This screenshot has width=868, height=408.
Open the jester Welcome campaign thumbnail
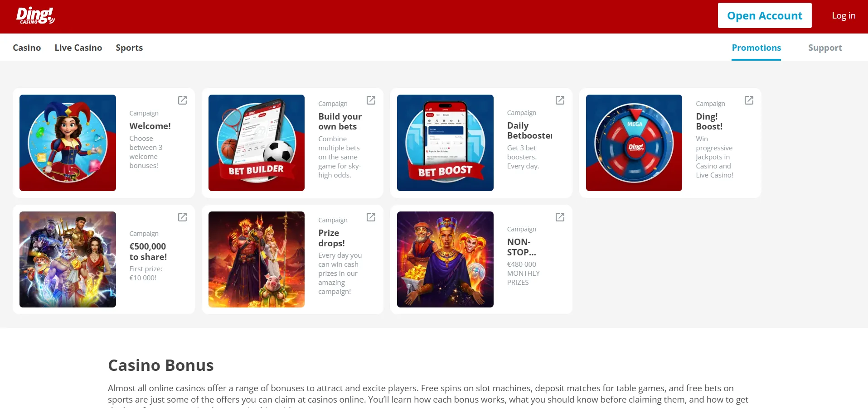68,143
